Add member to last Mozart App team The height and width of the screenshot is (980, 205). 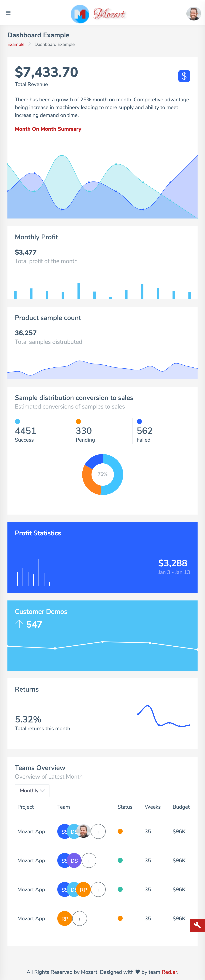[79, 918]
